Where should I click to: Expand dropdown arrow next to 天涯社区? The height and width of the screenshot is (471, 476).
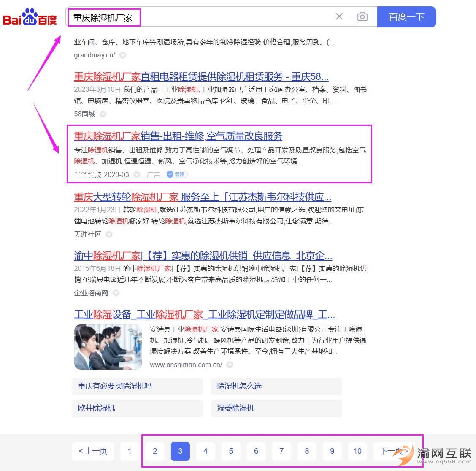coord(109,234)
